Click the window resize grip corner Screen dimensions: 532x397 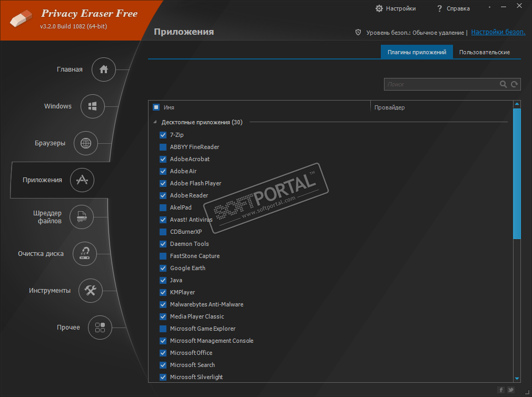click(x=527, y=392)
